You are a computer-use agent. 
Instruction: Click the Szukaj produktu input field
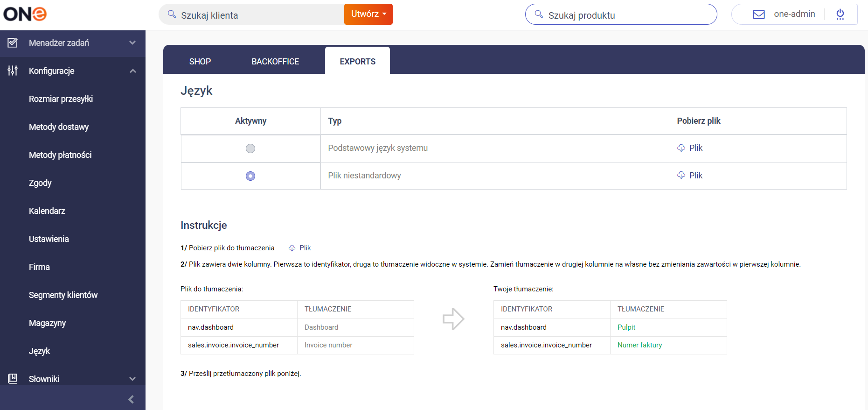coord(621,14)
